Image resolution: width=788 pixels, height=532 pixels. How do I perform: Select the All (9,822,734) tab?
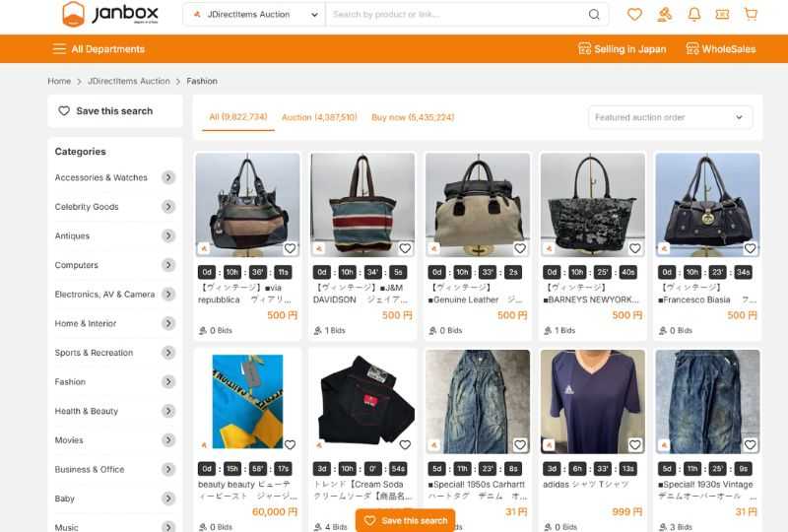pyautogui.click(x=238, y=117)
